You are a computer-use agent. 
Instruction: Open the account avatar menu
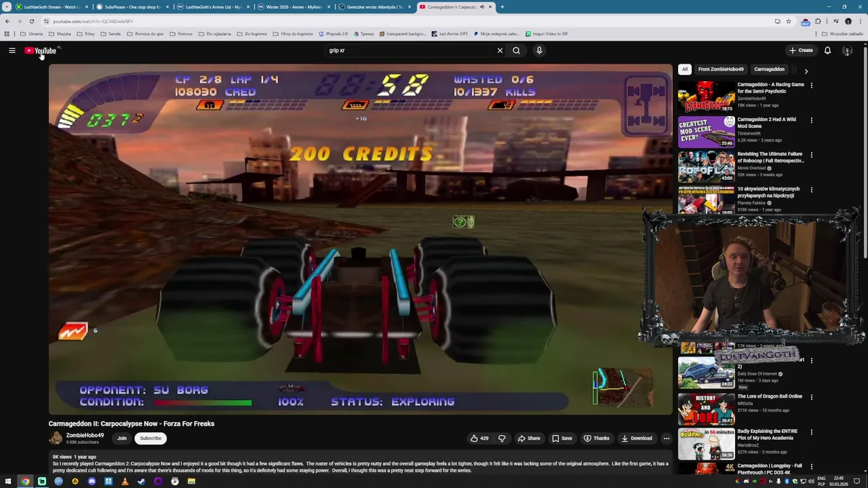pyautogui.click(x=847, y=50)
